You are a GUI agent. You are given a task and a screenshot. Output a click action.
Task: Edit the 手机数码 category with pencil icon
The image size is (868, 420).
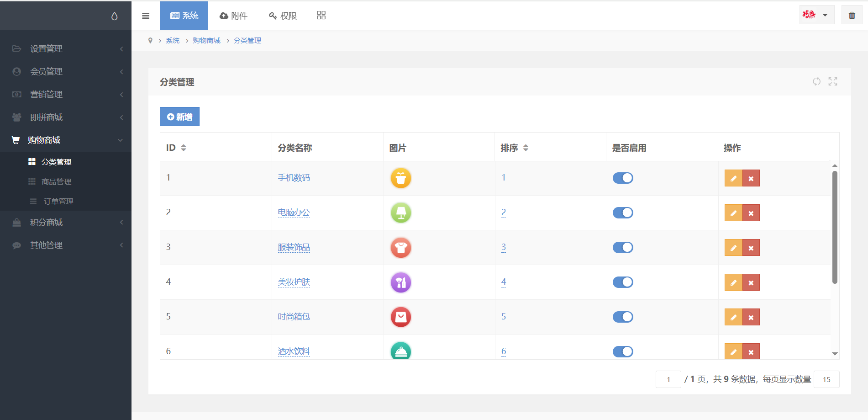733,178
